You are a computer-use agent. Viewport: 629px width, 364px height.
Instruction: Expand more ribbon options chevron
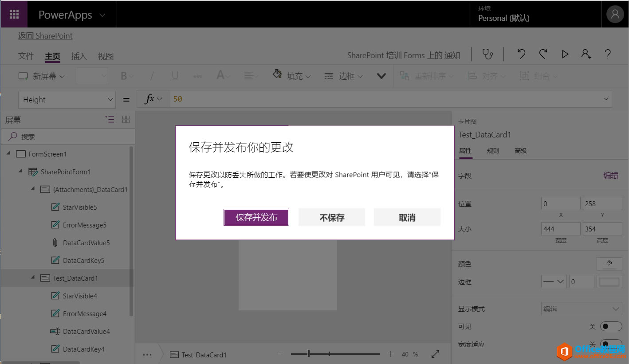pyautogui.click(x=381, y=76)
